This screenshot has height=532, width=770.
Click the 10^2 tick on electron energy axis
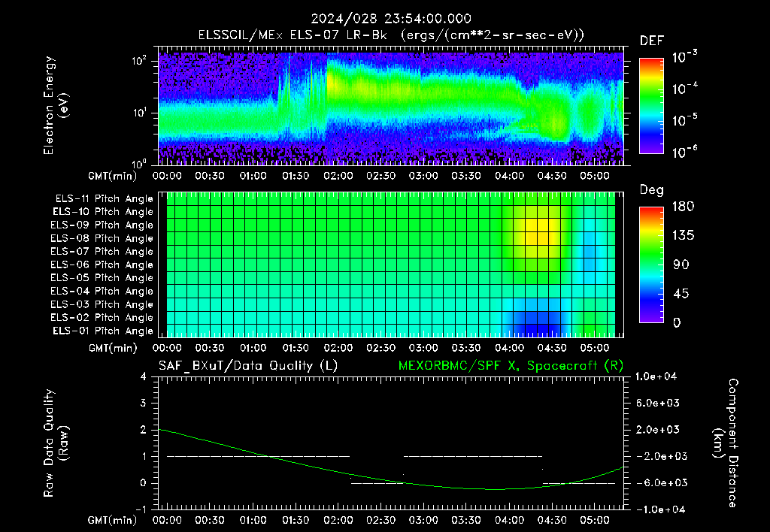(139, 61)
